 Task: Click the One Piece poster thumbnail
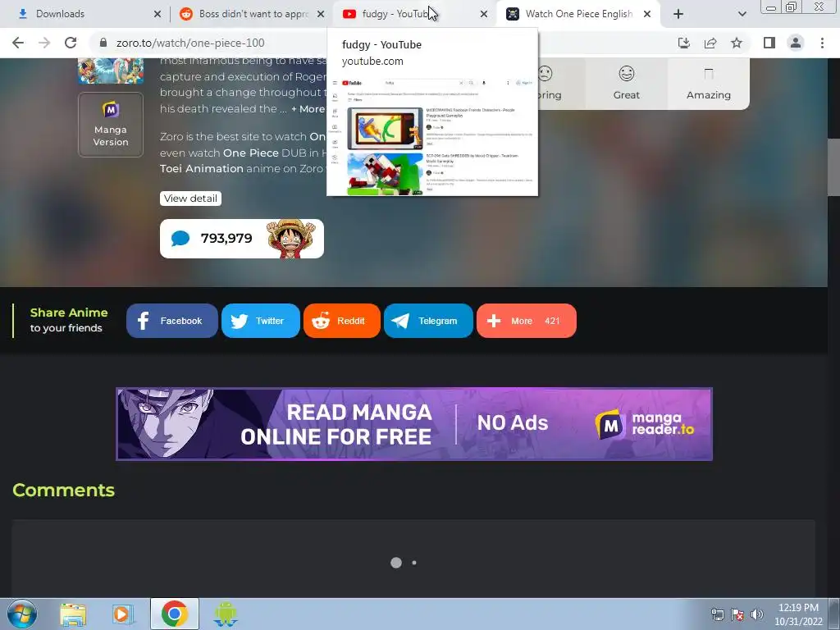(111, 71)
